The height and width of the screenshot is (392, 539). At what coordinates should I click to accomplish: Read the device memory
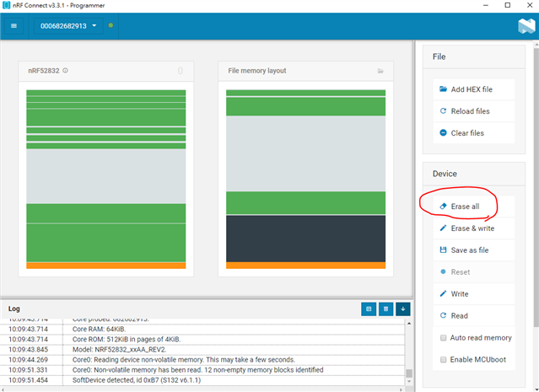click(x=474, y=316)
